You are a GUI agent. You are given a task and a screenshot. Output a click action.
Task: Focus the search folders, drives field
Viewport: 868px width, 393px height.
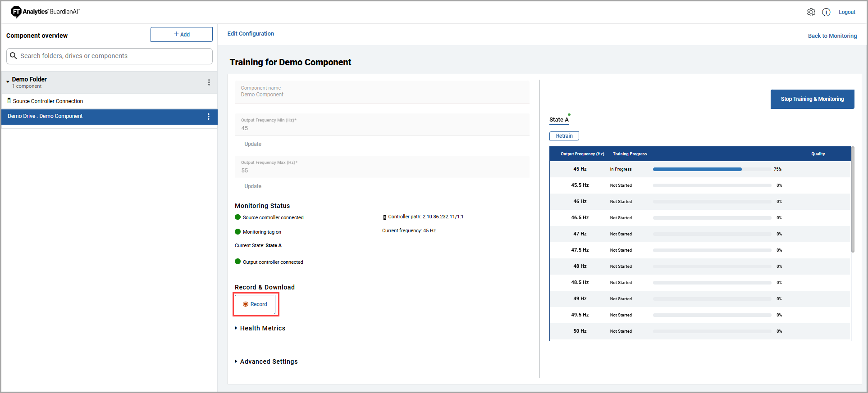pos(113,56)
